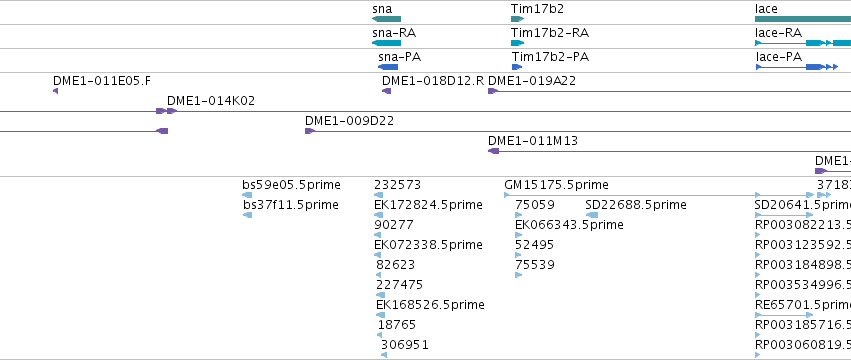The height and width of the screenshot is (360, 851).
Task: Select the Tim17b2-PA protein glyph
Action: pos(517,67)
